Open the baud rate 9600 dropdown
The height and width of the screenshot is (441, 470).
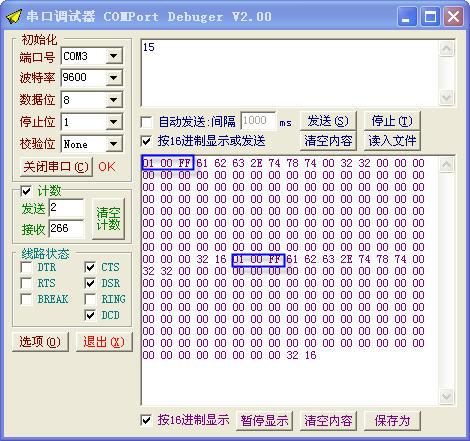[114, 78]
